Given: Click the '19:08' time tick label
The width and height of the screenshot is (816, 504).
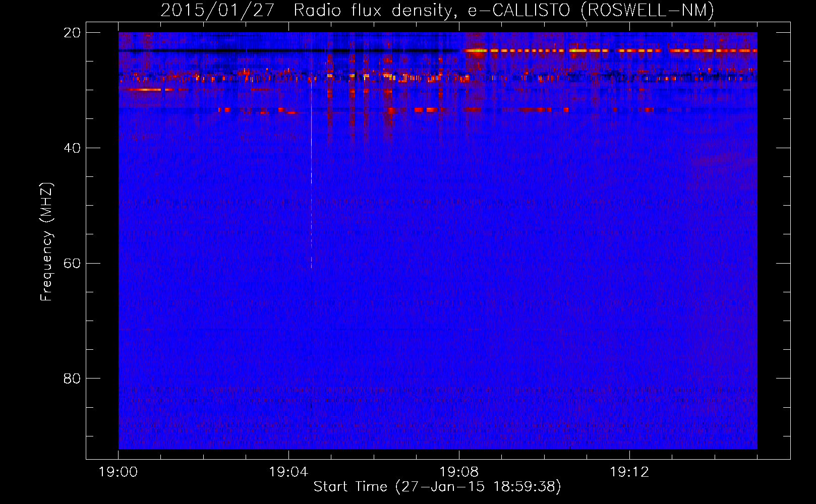Looking at the screenshot, I should pos(459,472).
